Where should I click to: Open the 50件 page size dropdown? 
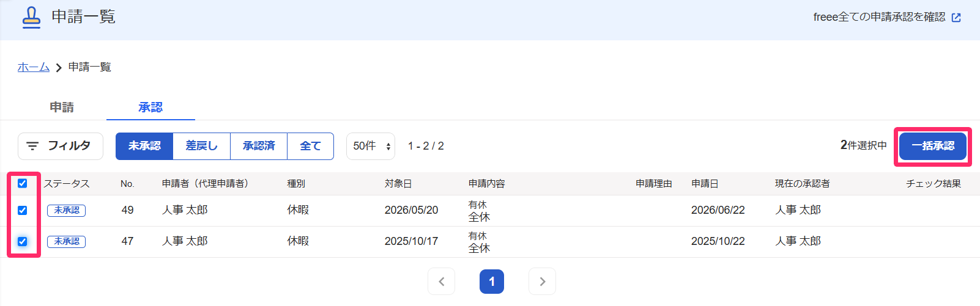371,146
